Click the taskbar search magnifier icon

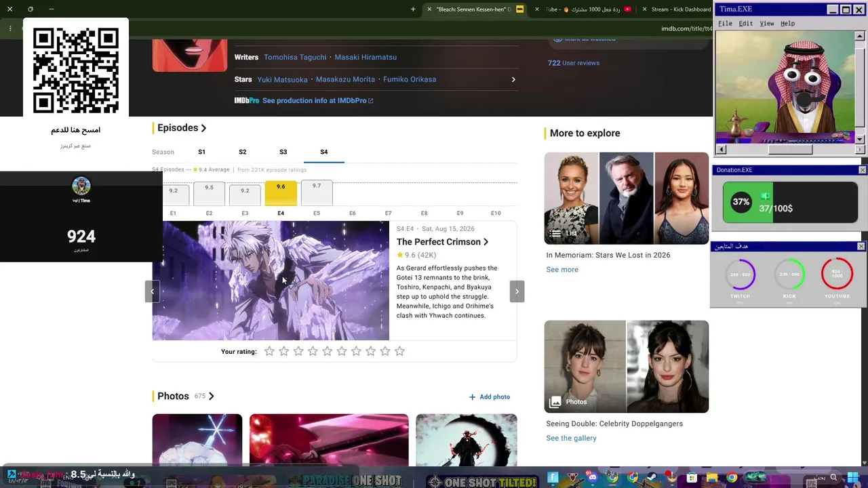[x=833, y=478]
